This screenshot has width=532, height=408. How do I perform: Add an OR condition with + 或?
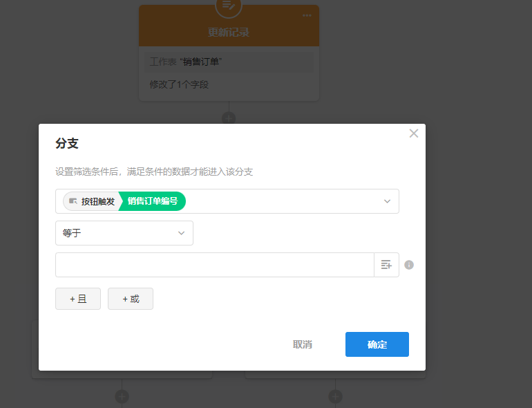tap(131, 299)
